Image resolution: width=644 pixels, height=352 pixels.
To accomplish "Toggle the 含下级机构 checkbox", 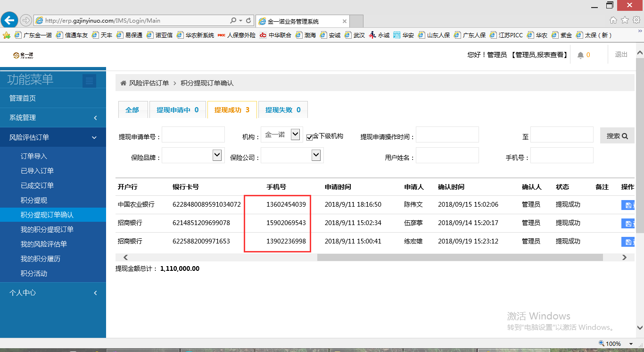I will (x=309, y=137).
